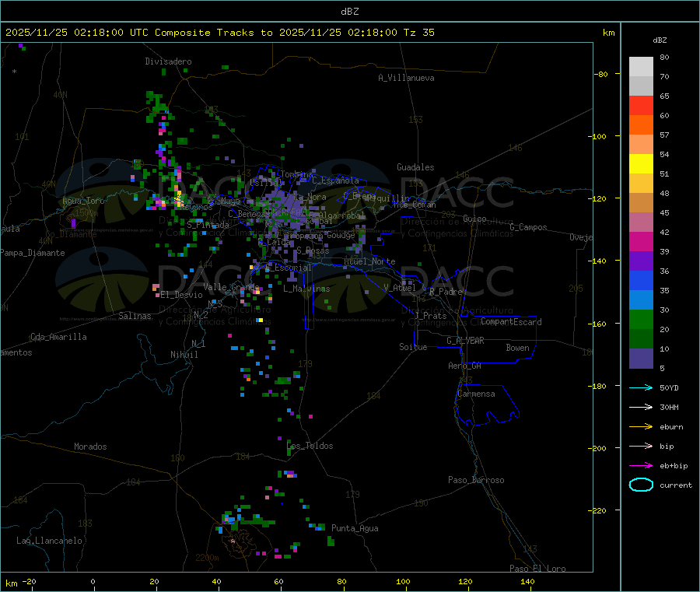Click the Paso_Barroso map label
The height and width of the screenshot is (592, 700).
(x=476, y=480)
